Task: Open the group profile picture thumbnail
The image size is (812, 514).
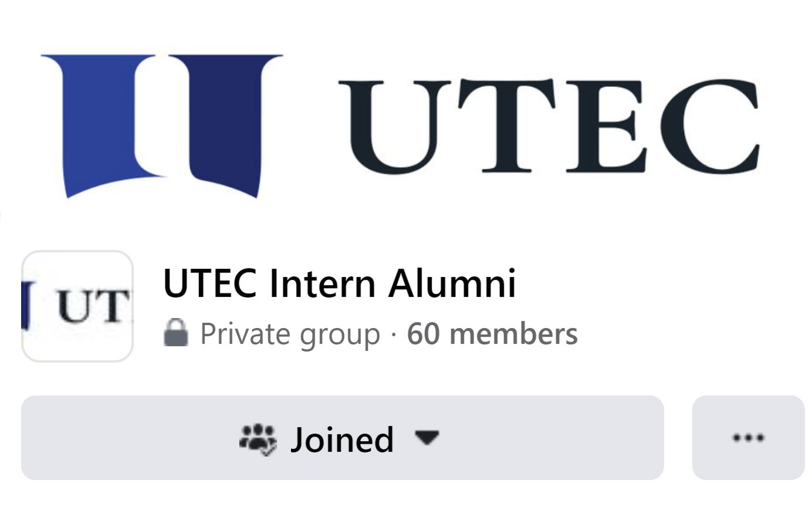Action: 77,306
